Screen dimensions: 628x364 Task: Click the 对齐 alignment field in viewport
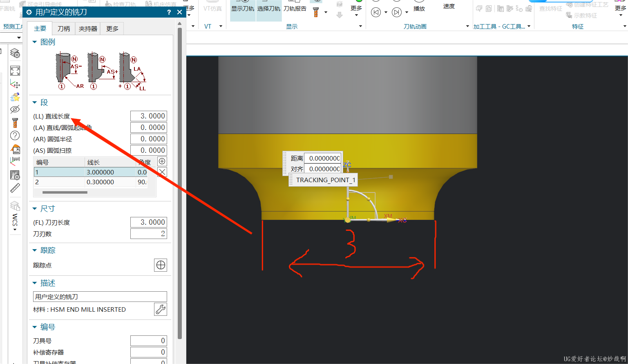[x=323, y=169]
